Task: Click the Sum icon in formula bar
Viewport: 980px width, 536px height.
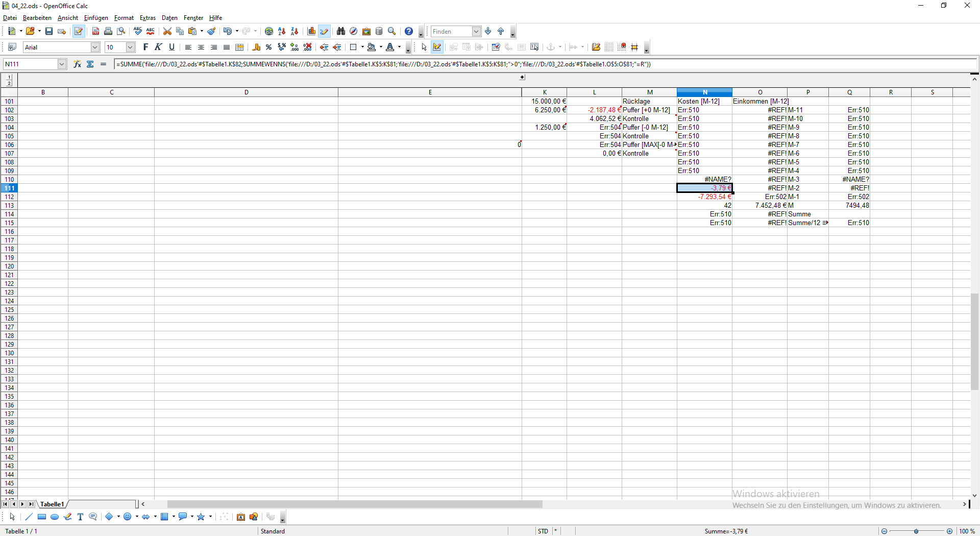Action: coord(90,64)
